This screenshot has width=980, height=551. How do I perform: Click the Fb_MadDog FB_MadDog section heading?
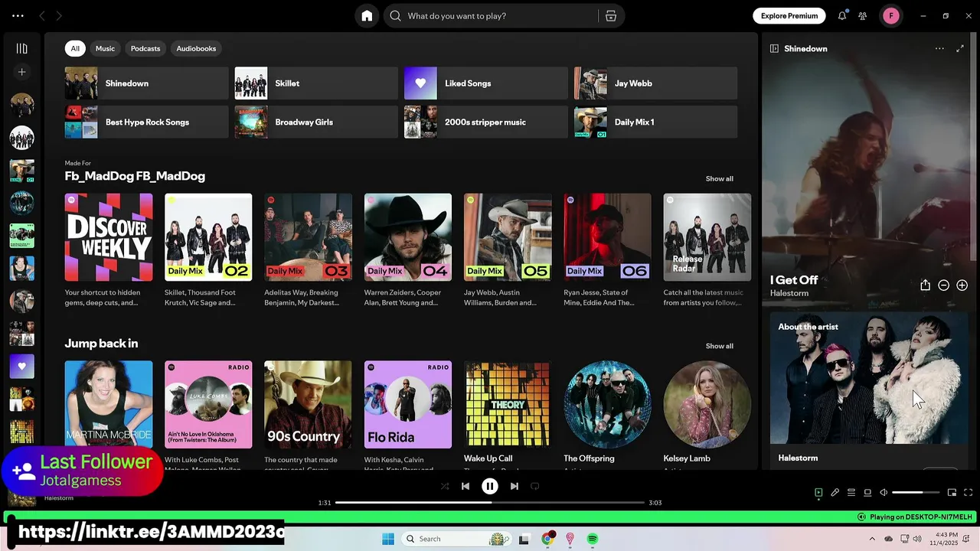coord(135,176)
